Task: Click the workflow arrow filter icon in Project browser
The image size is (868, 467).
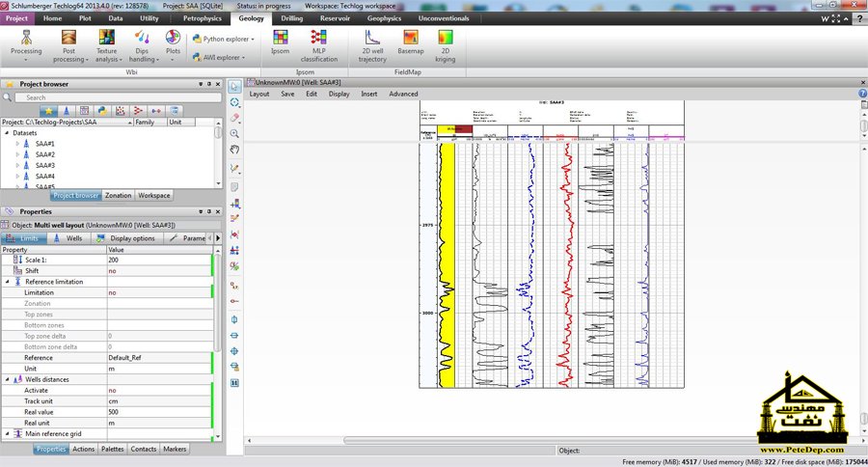Action: point(156,111)
